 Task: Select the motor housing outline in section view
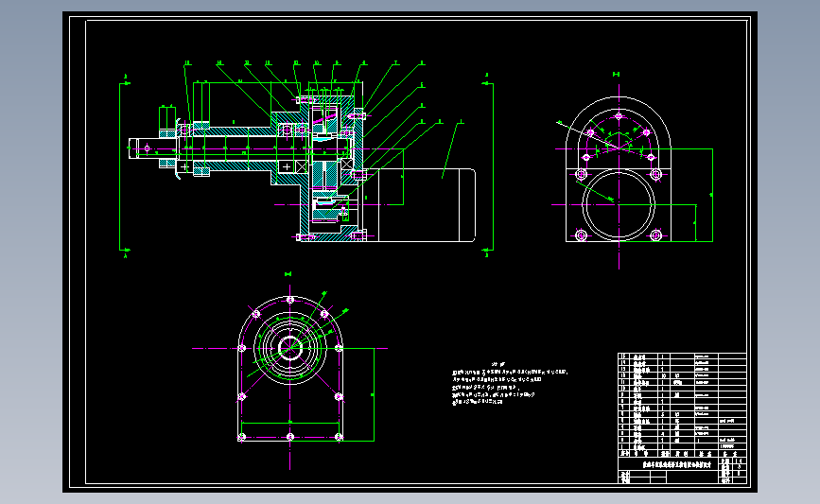[x=421, y=205]
